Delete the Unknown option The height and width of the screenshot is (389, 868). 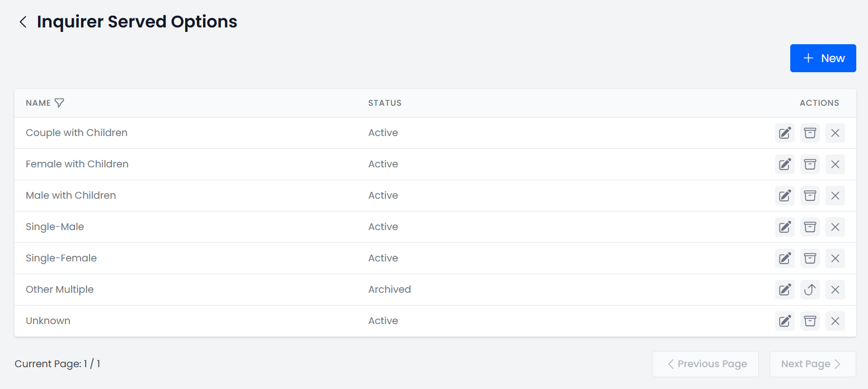pyautogui.click(x=835, y=321)
